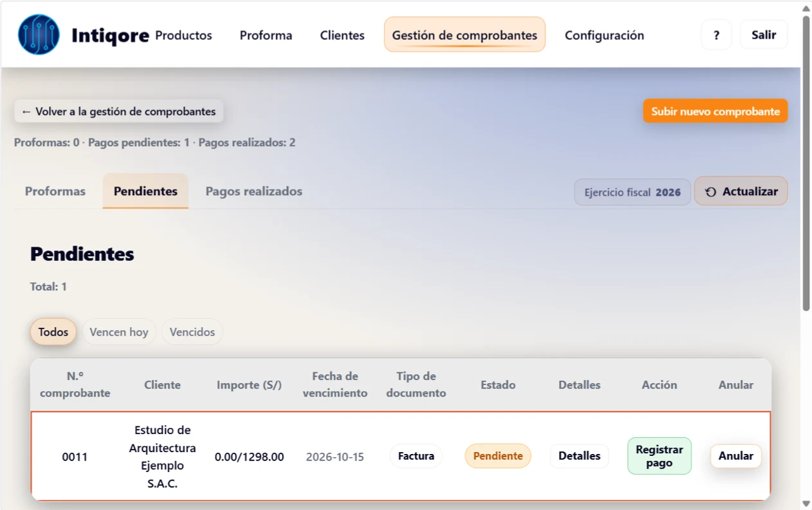
Task: Click the Total: 1 count text
Action: [48, 287]
